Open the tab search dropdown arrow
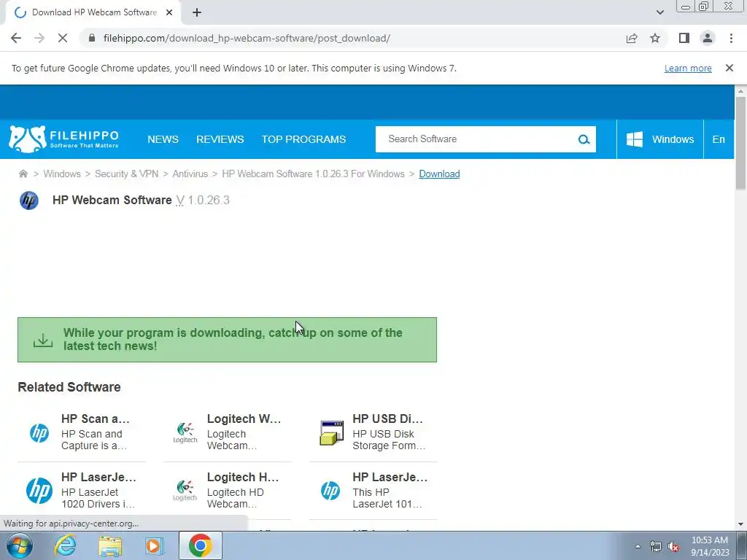747x560 pixels. point(659,12)
